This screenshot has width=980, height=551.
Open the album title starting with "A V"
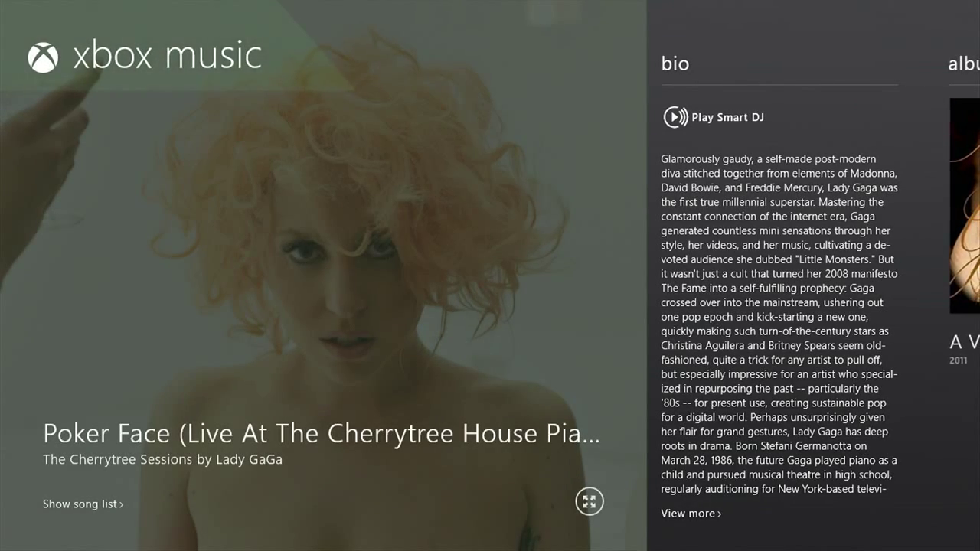click(965, 341)
